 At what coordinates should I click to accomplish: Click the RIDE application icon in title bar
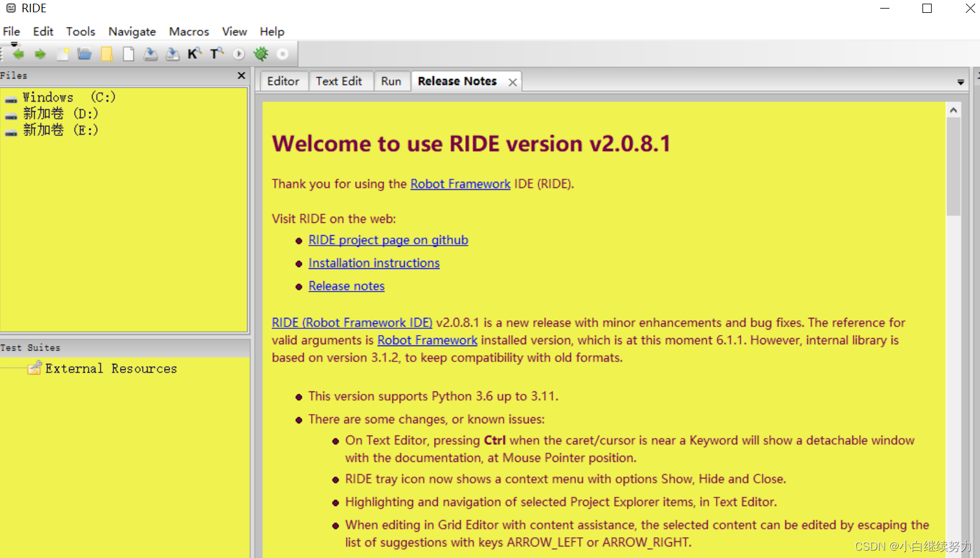(10, 8)
